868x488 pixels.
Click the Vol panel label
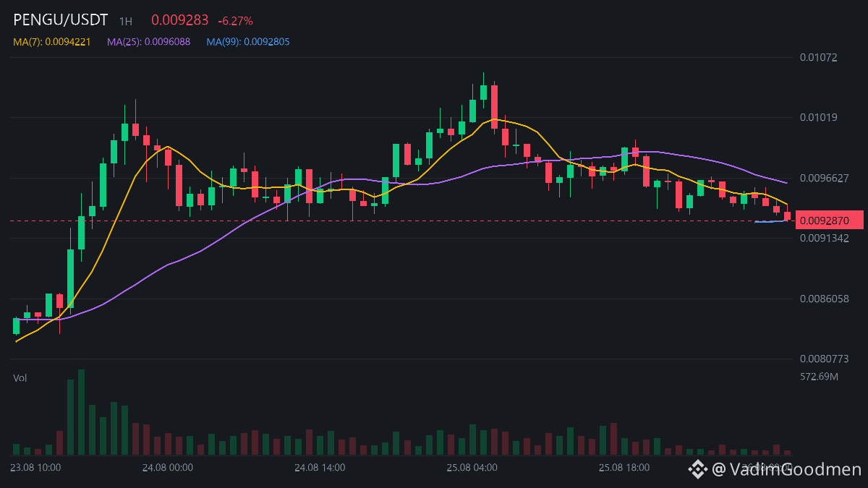(20, 378)
